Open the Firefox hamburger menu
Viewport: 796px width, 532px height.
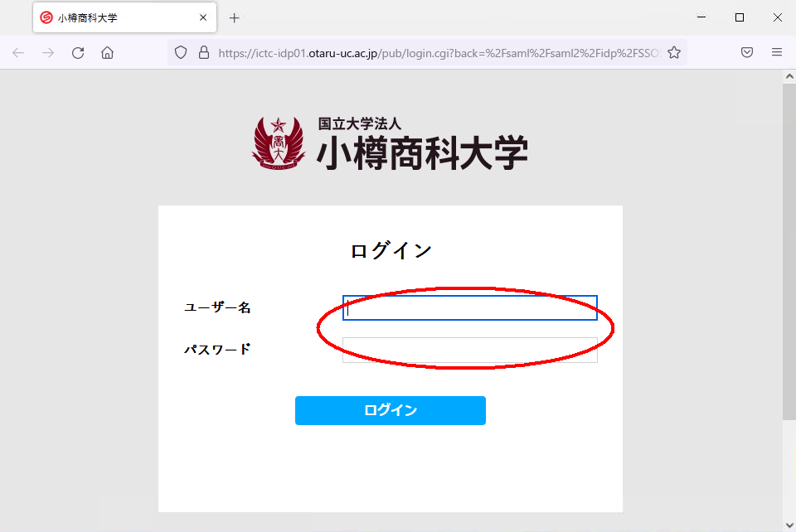(x=777, y=52)
